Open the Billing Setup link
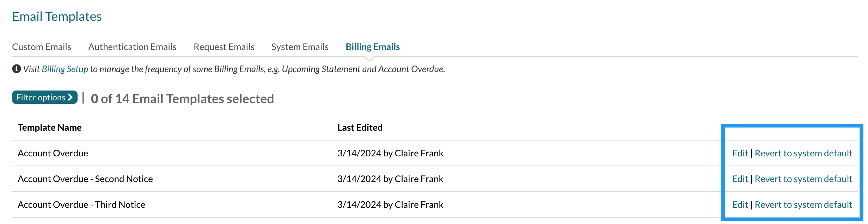The width and height of the screenshot is (868, 224). (x=65, y=69)
